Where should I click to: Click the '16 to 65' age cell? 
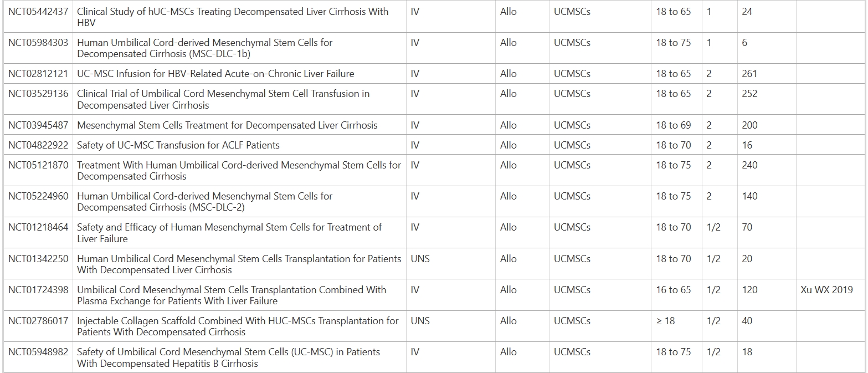pyautogui.click(x=673, y=290)
